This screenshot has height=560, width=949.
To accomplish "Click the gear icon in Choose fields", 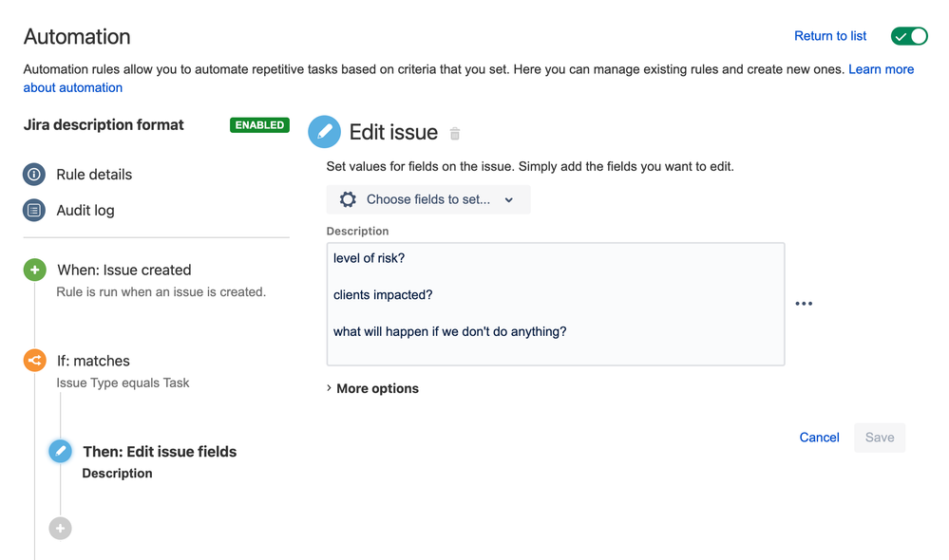I will (x=348, y=199).
